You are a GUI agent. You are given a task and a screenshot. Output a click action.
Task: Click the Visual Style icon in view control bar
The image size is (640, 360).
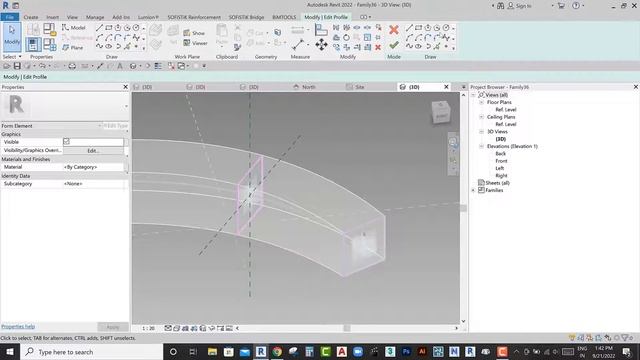176,328
